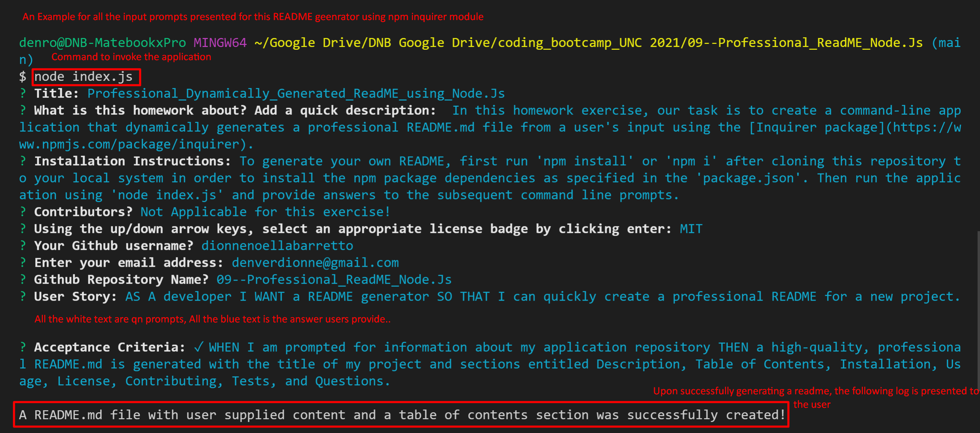Click the question mark before Github Repository Name
Viewport: 980px width, 433px height.
(x=23, y=280)
